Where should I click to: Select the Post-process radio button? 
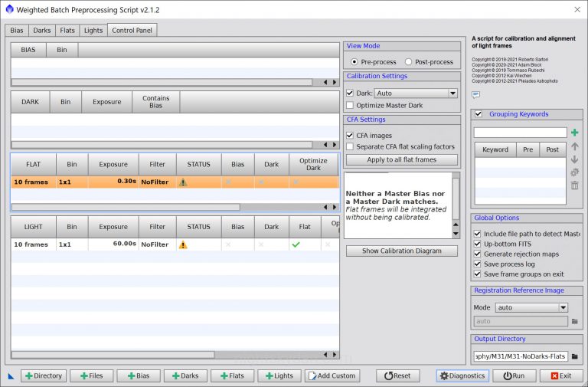[409, 62]
